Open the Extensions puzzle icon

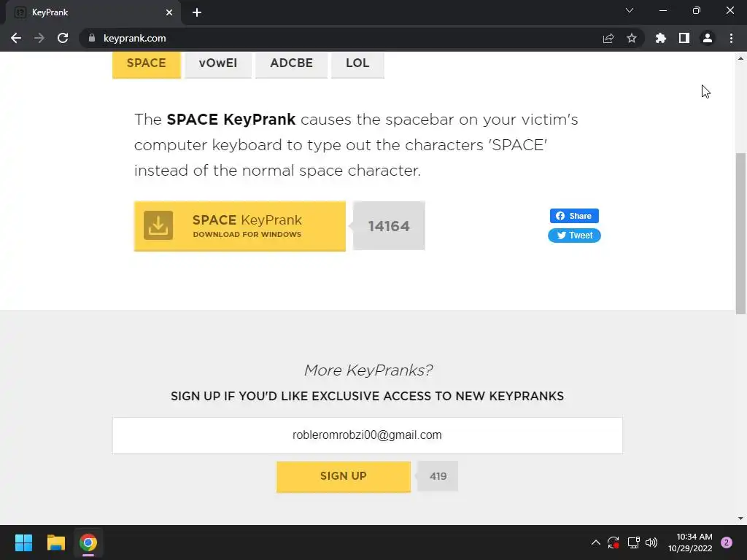(x=661, y=38)
